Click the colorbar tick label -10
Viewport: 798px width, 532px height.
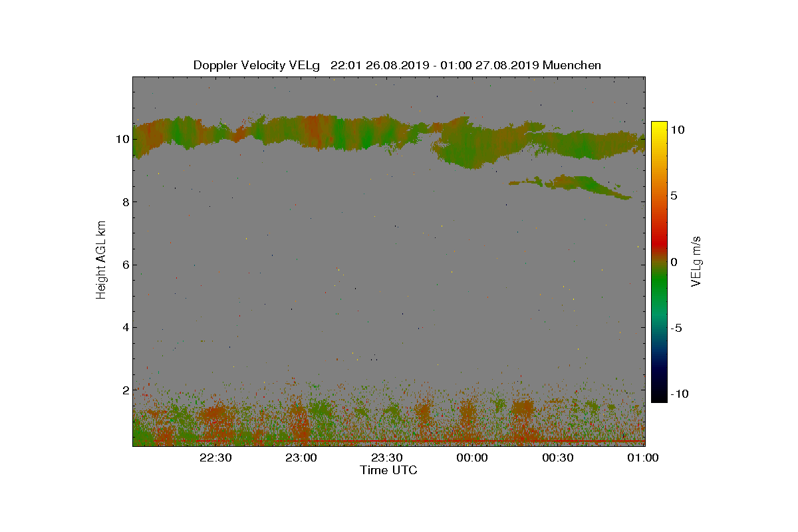tap(678, 394)
